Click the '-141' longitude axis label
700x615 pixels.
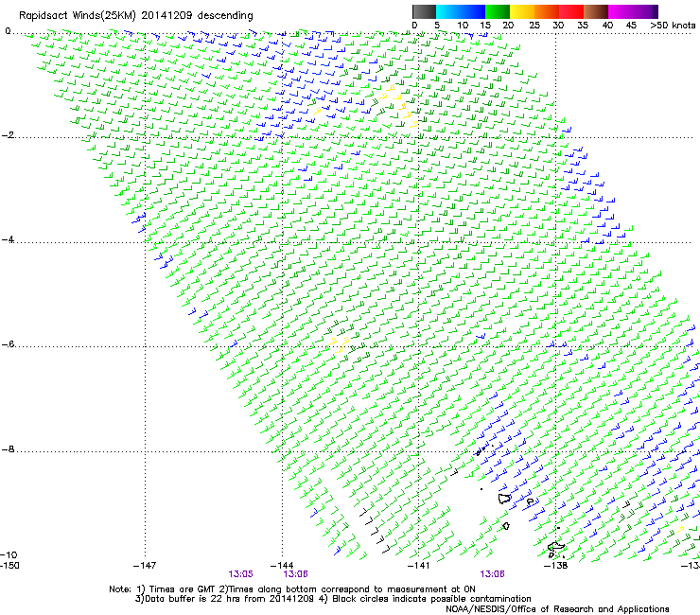click(x=419, y=566)
